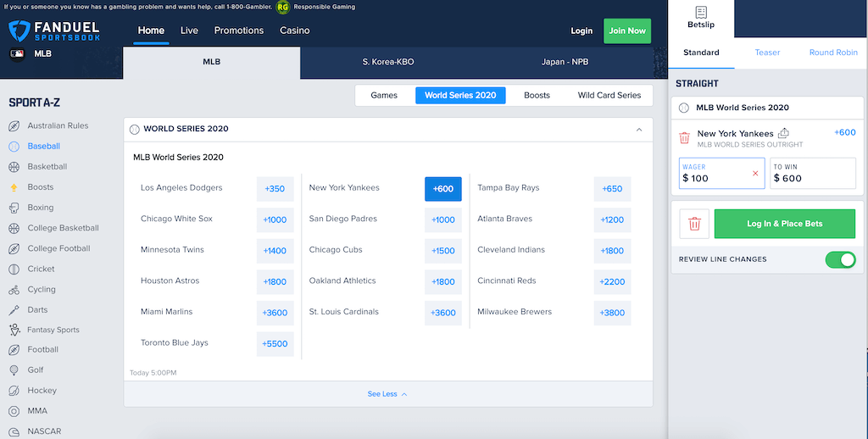Click See Less to collapse the list
The width and height of the screenshot is (868, 439).
(x=387, y=394)
